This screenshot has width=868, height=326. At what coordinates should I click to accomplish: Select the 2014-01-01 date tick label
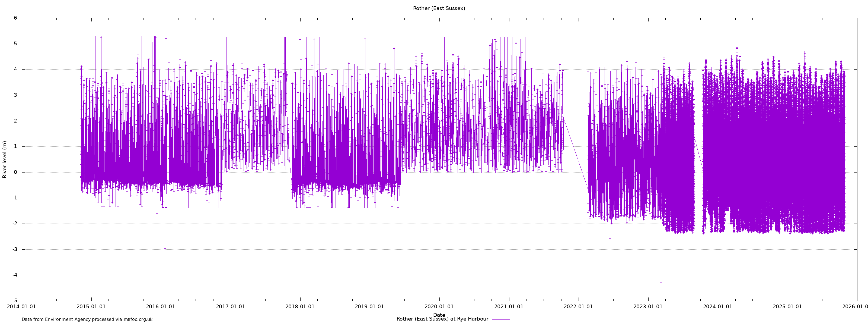(22, 307)
